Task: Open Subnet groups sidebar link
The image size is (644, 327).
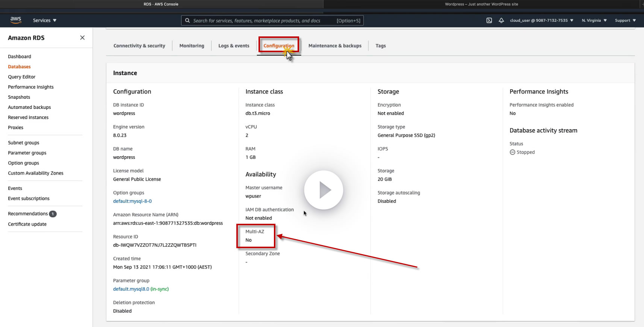Action: pos(24,143)
